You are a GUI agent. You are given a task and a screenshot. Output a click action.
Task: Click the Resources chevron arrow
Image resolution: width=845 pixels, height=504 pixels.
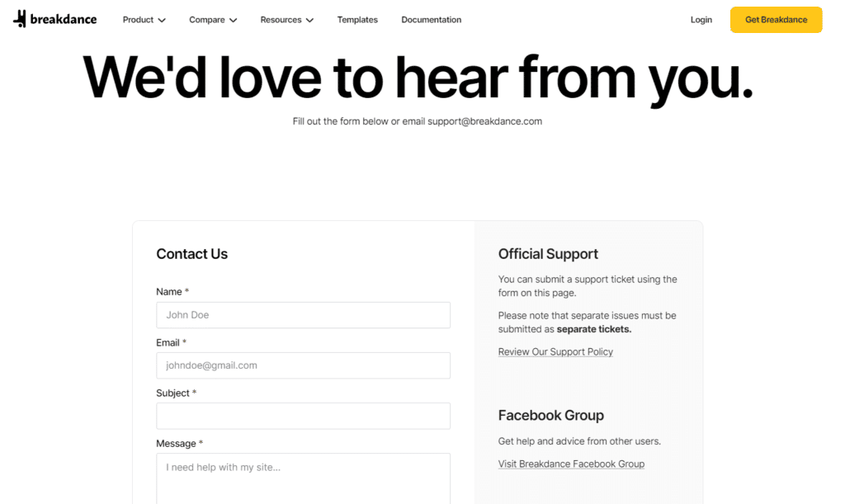click(x=309, y=21)
